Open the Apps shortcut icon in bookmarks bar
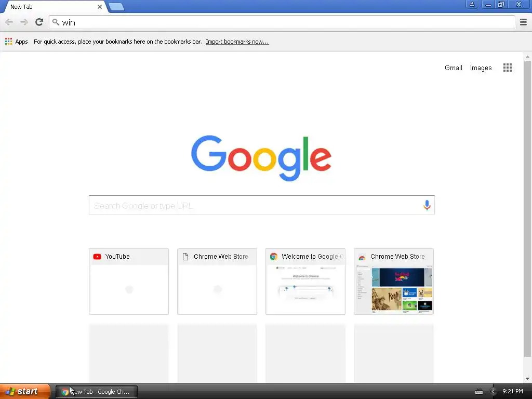 (8, 42)
